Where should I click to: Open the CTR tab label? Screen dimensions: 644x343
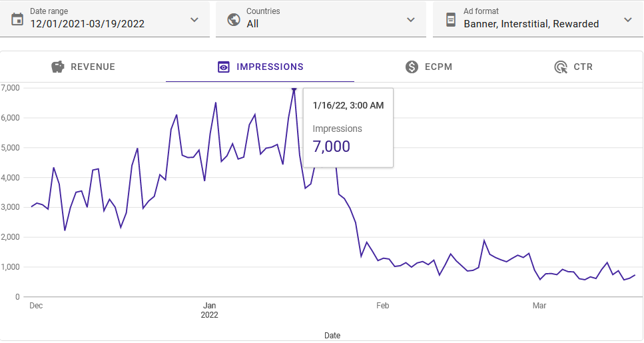point(583,67)
